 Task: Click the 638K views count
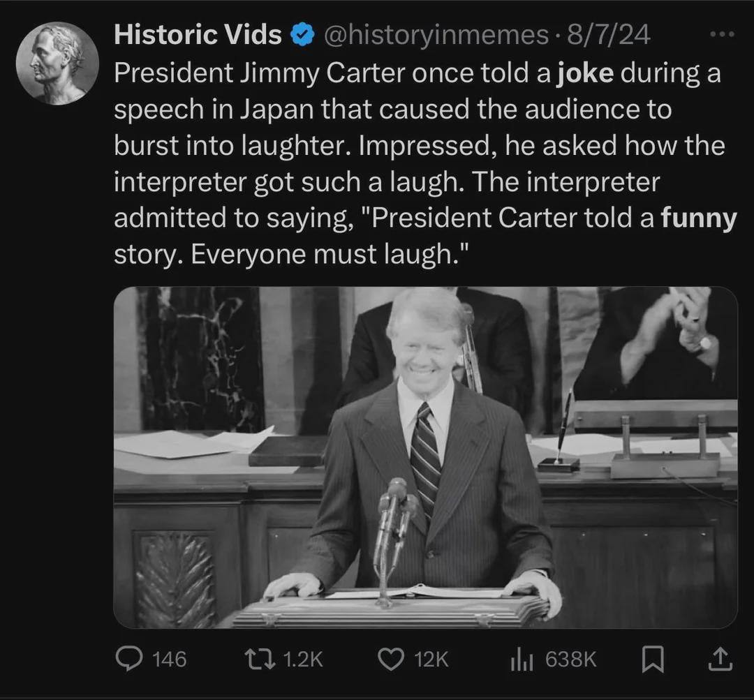pyautogui.click(x=571, y=659)
